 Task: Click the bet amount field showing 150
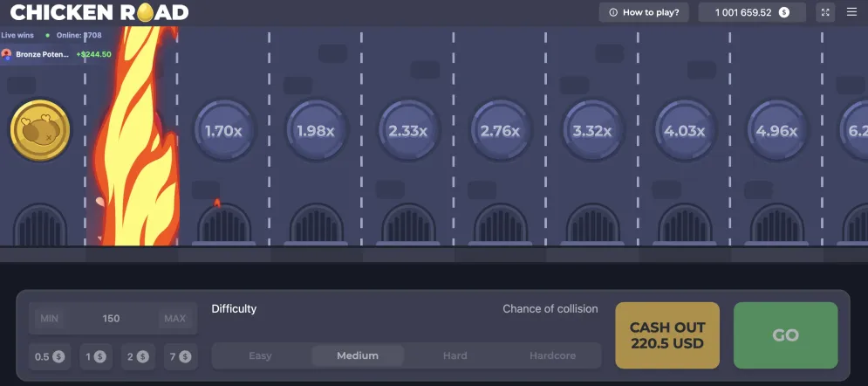(112, 319)
